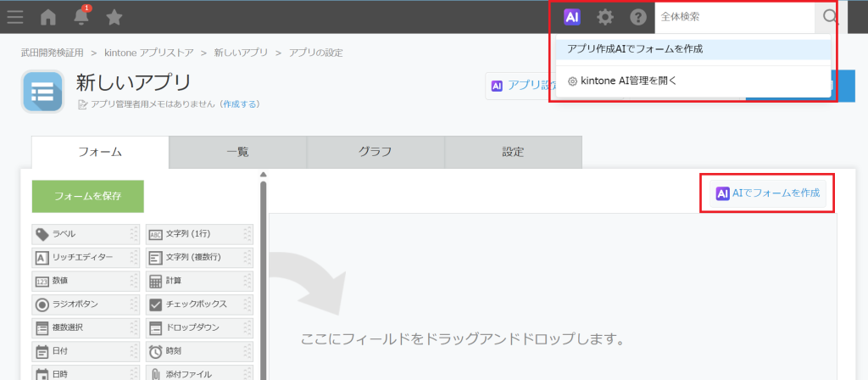Switch to the 一覧 tab
This screenshot has height=380, width=868.
pyautogui.click(x=237, y=152)
